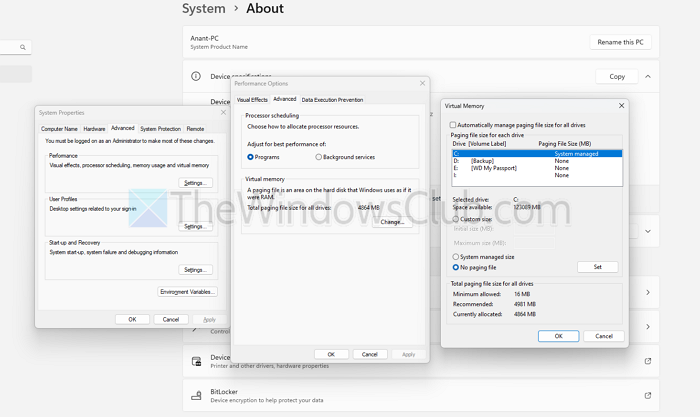Screen dimensions: 700x417
Task: Click OK in Performance Options
Action: point(331,354)
